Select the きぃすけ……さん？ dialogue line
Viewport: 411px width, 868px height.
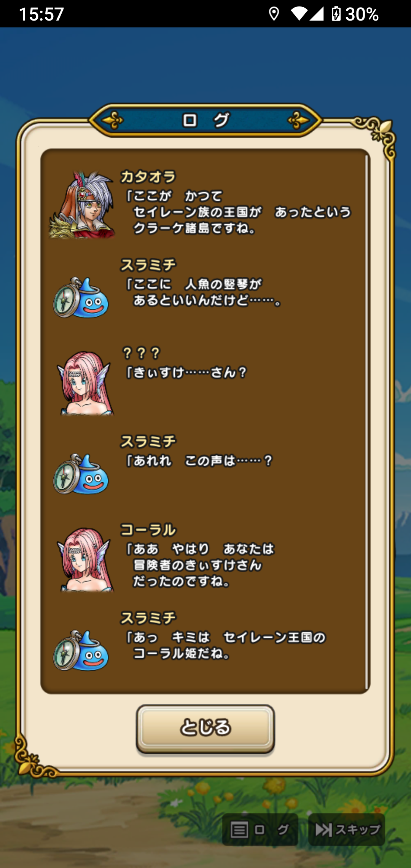tap(186, 372)
